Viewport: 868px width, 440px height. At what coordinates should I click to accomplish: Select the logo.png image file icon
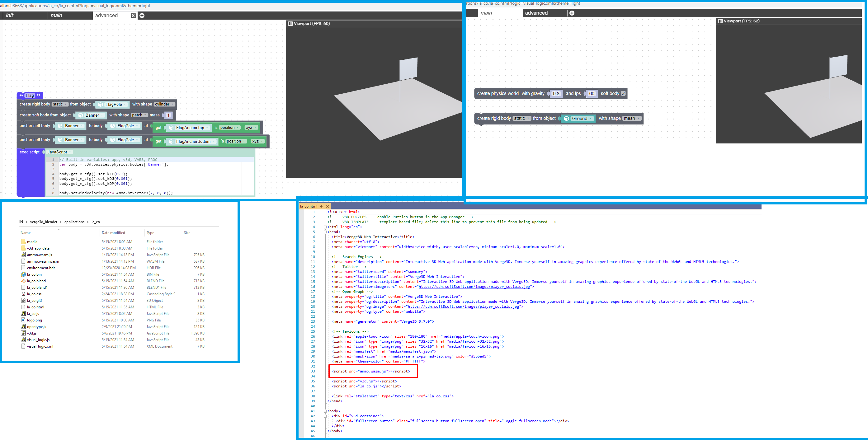(23, 320)
